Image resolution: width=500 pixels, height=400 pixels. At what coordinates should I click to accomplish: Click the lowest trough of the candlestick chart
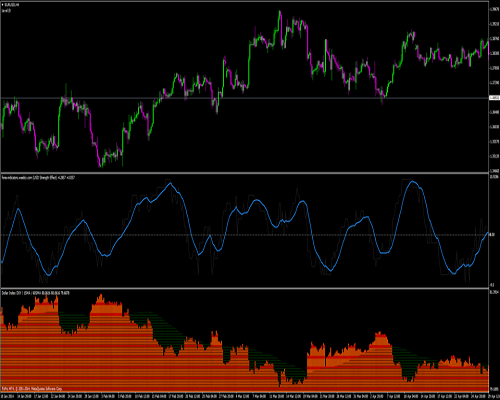click(100, 165)
